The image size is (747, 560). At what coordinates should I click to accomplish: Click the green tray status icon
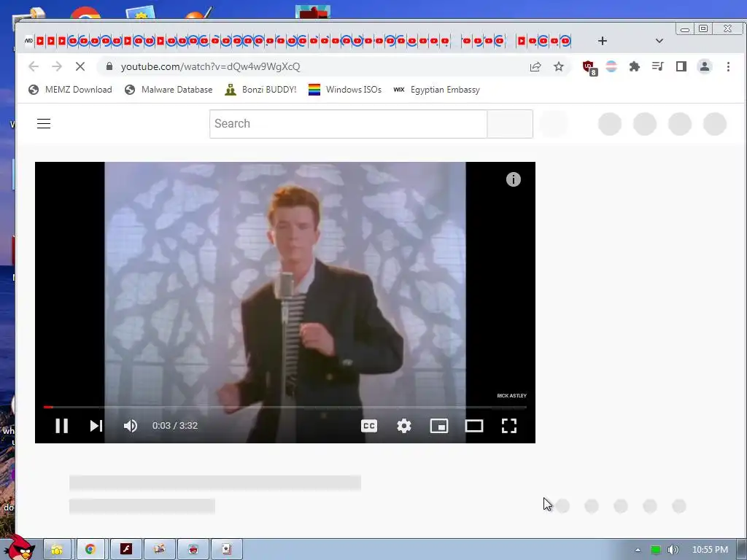click(x=656, y=550)
